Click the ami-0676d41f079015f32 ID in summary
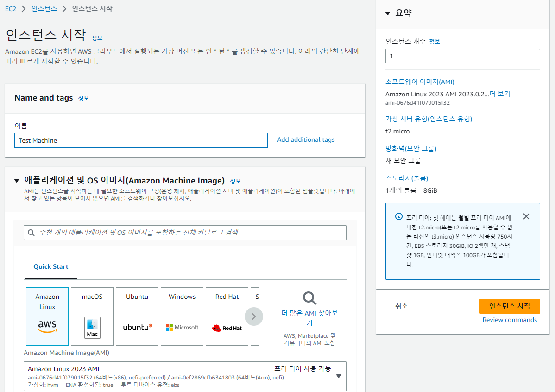Viewport: 555px width, 392px height. (417, 103)
